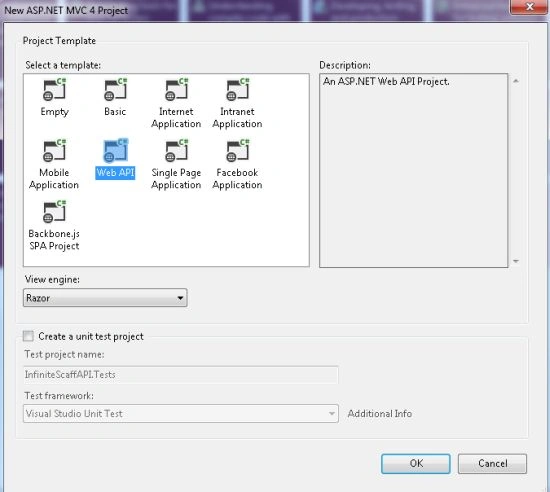Screen dimensions: 550x492
Task: Select the Facebook Application template icon
Action: tap(237, 151)
